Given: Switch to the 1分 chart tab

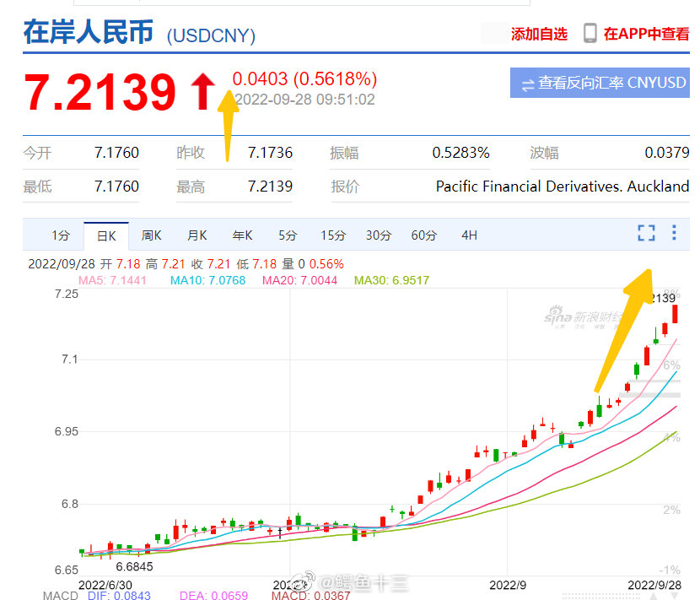Looking at the screenshot, I should point(61,235).
